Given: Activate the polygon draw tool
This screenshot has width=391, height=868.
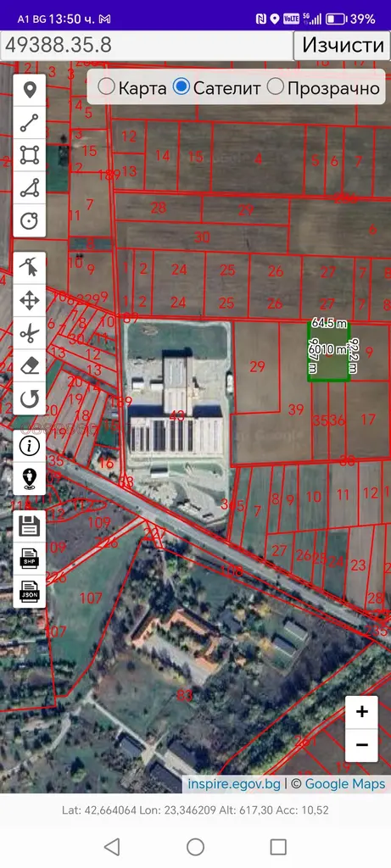Looking at the screenshot, I should pyautogui.click(x=30, y=155).
